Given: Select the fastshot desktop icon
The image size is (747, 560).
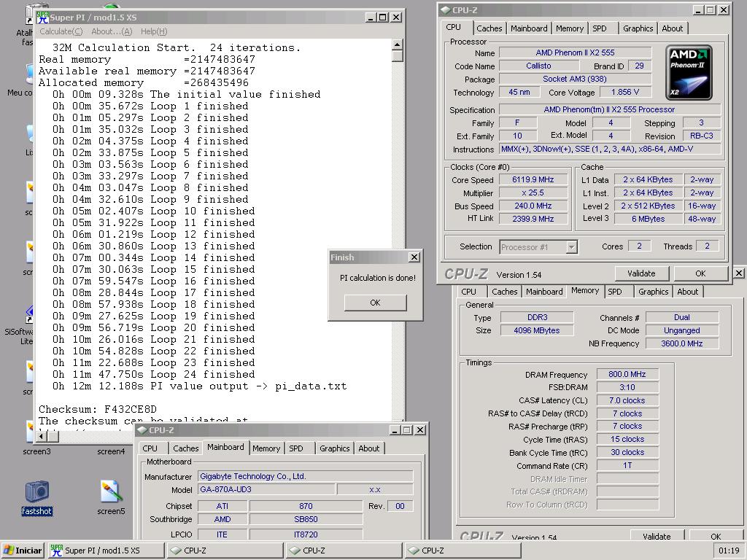Looking at the screenshot, I should [x=36, y=498].
